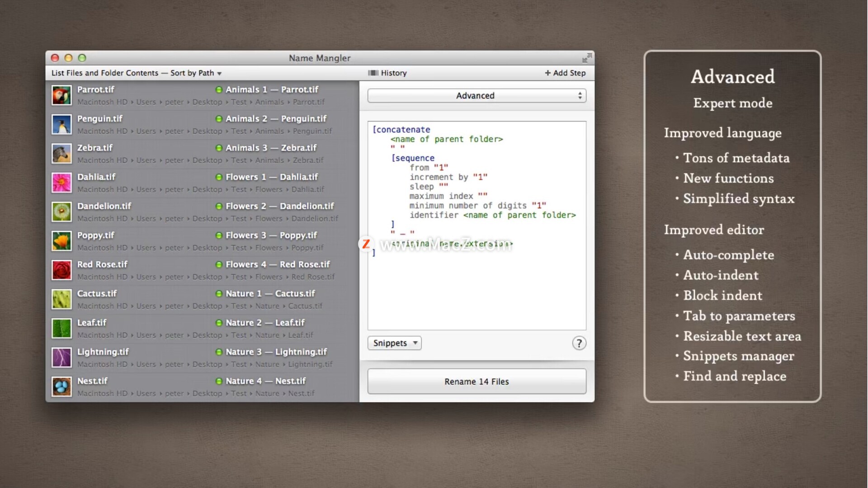The image size is (868, 488).
Task: Click the 'maximum index' parameter line
Action: pyautogui.click(x=448, y=196)
